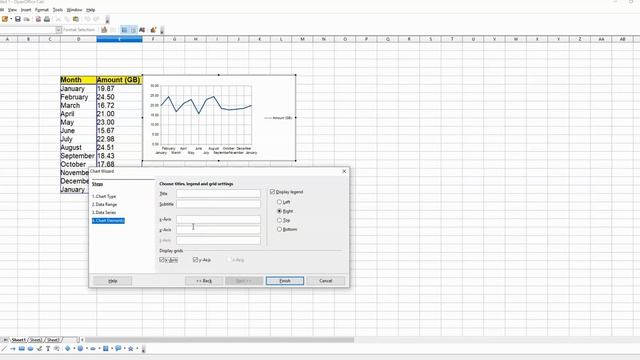640x360 pixels.
Task: Open the Symbol Shapes dropdown arrow
Action: pyautogui.click(x=87, y=349)
